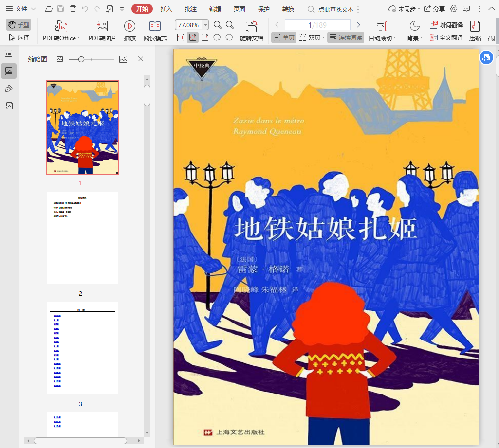Click the 分享 share button

click(434, 9)
